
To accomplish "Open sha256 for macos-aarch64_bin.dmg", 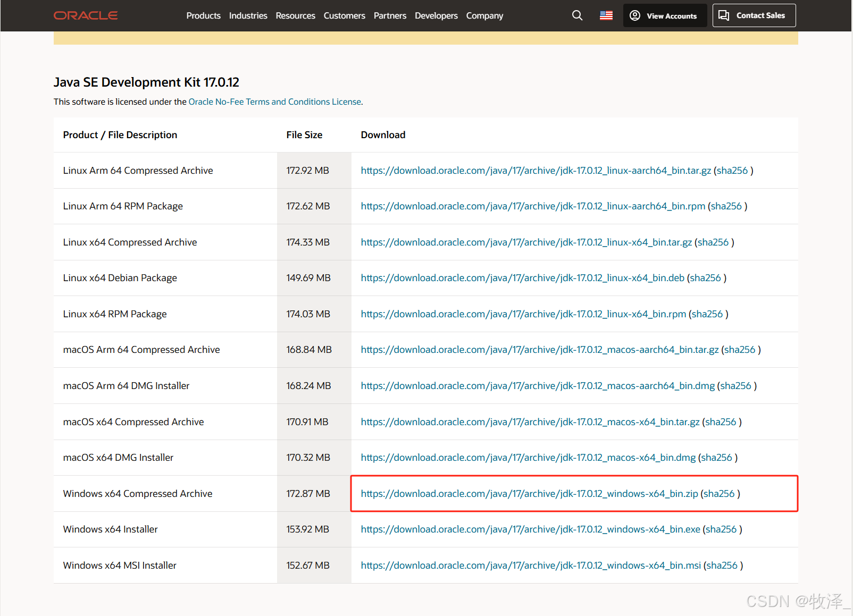I will (x=735, y=386).
